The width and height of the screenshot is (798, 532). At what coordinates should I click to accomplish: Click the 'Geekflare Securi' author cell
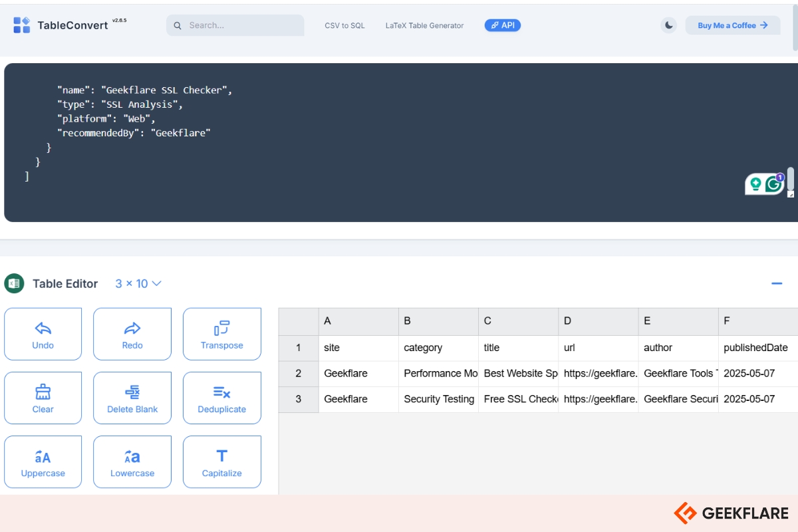click(678, 400)
